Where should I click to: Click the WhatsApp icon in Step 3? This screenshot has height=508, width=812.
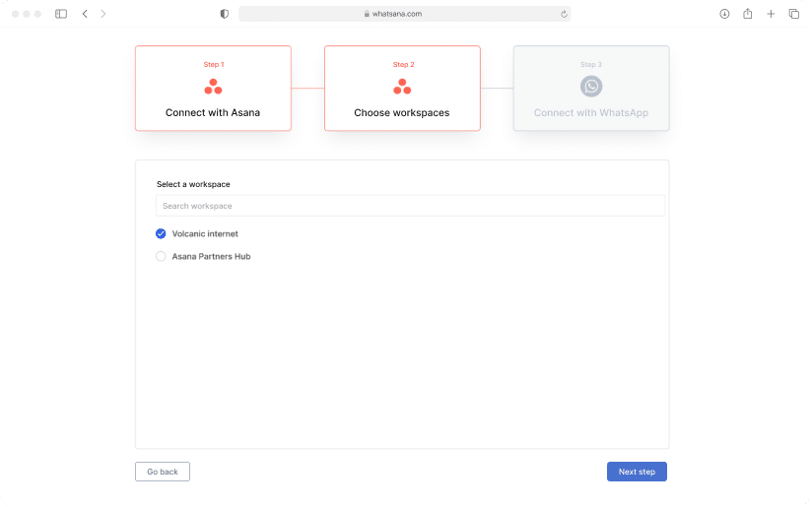coord(591,87)
